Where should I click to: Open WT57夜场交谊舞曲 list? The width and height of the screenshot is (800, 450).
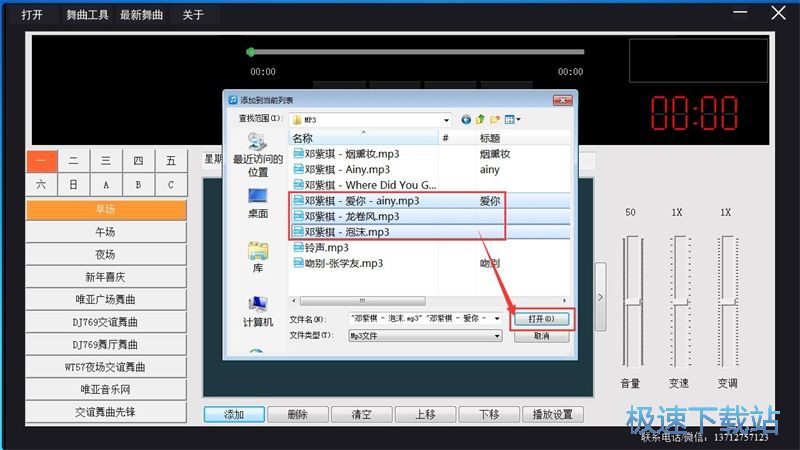[x=106, y=367]
